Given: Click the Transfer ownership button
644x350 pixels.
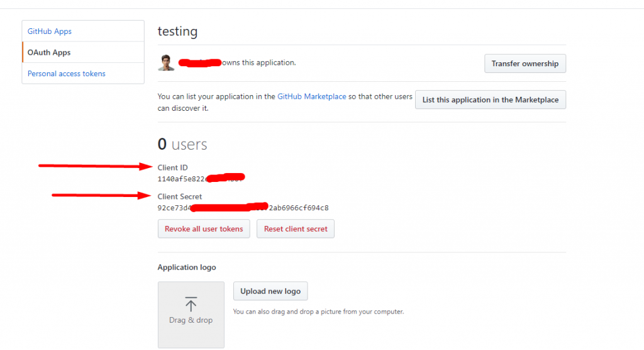Looking at the screenshot, I should 525,64.
